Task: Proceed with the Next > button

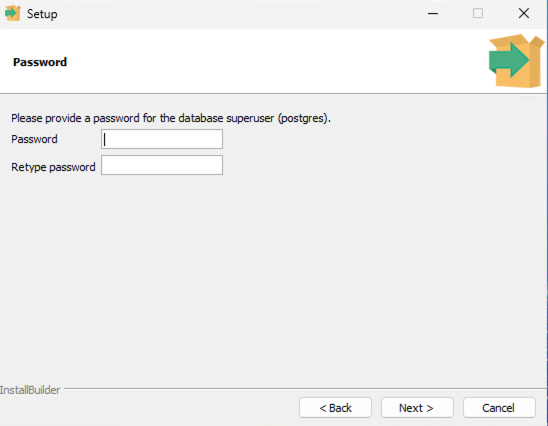Action: coord(417,407)
